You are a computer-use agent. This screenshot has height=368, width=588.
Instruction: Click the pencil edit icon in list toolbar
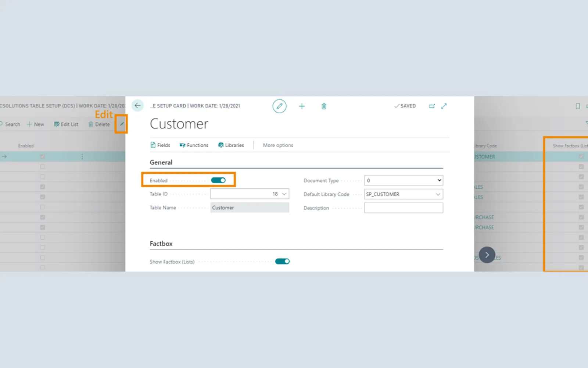122,124
